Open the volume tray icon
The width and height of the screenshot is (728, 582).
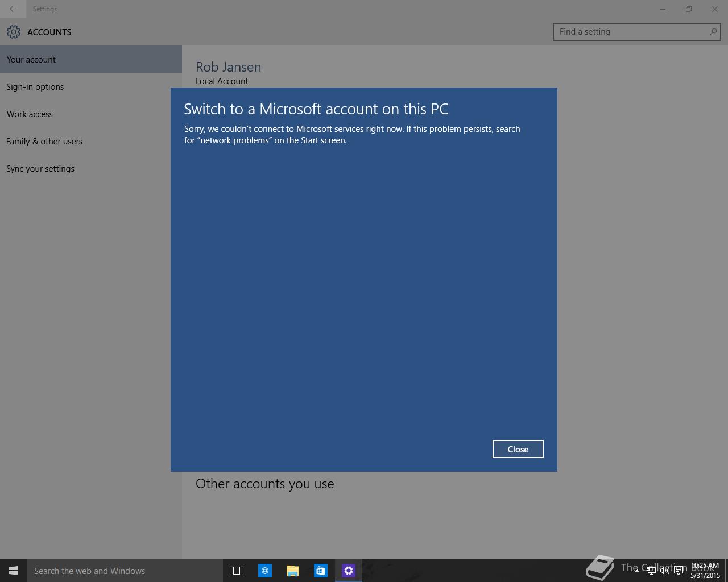coord(664,571)
